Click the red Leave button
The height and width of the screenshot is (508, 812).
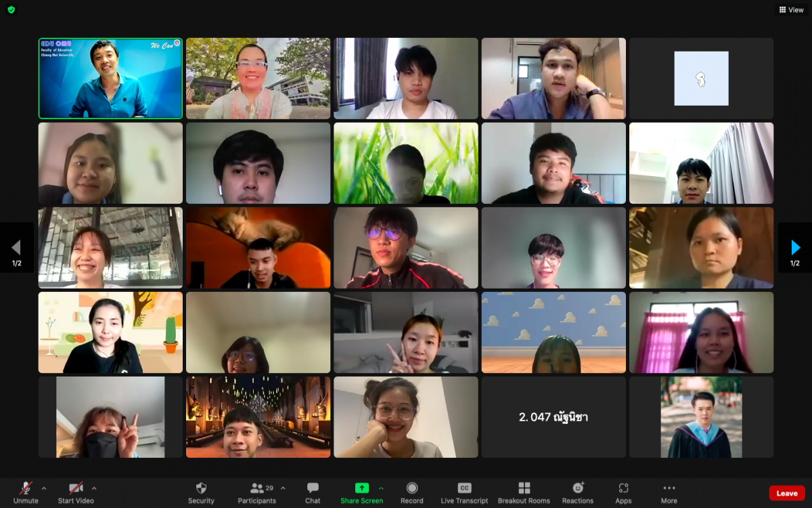pos(786,493)
